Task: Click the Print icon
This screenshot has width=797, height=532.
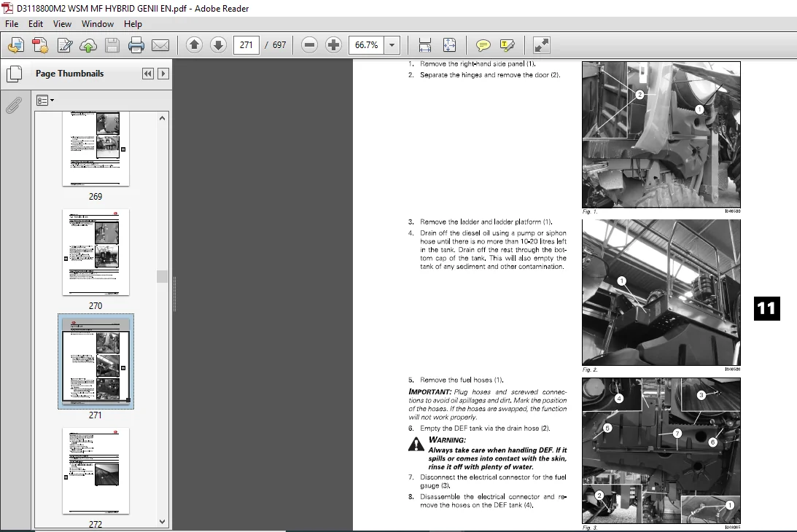Action: (x=136, y=45)
